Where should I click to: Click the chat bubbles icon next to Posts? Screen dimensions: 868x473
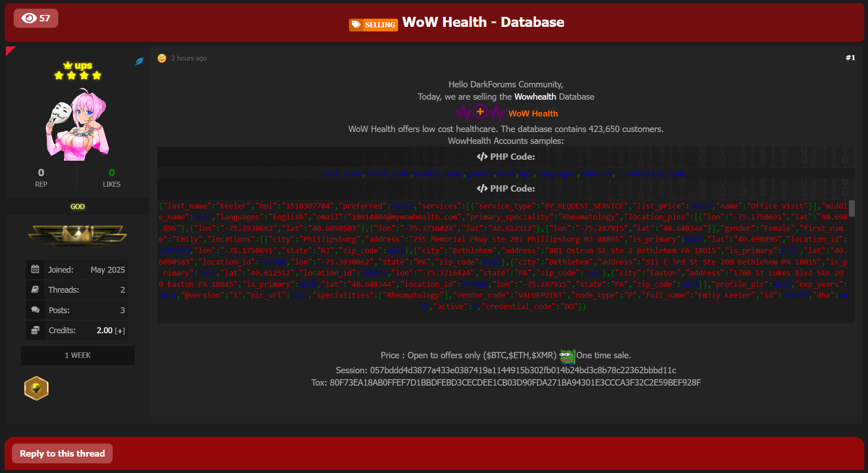tap(35, 310)
